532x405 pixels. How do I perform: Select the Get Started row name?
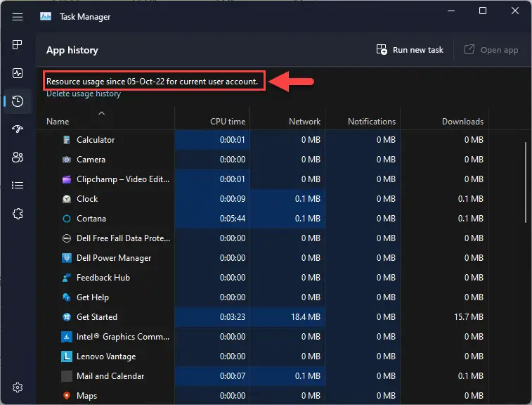click(x=97, y=317)
